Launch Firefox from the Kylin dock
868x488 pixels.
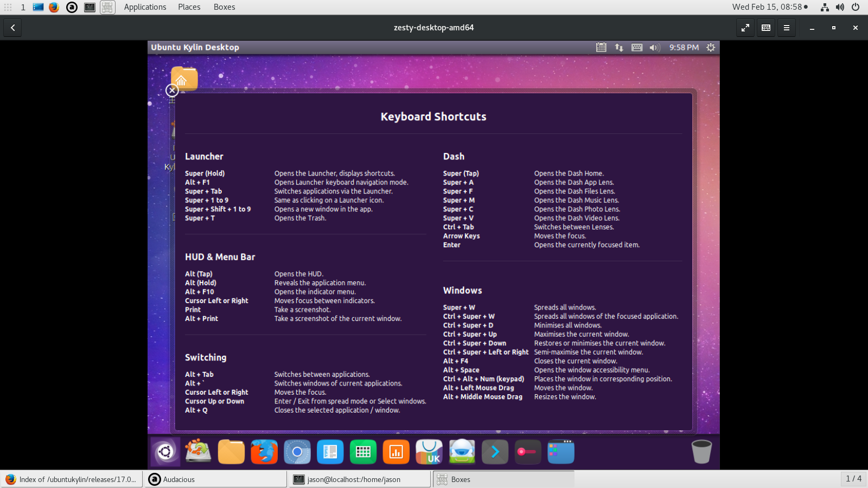coord(264,452)
